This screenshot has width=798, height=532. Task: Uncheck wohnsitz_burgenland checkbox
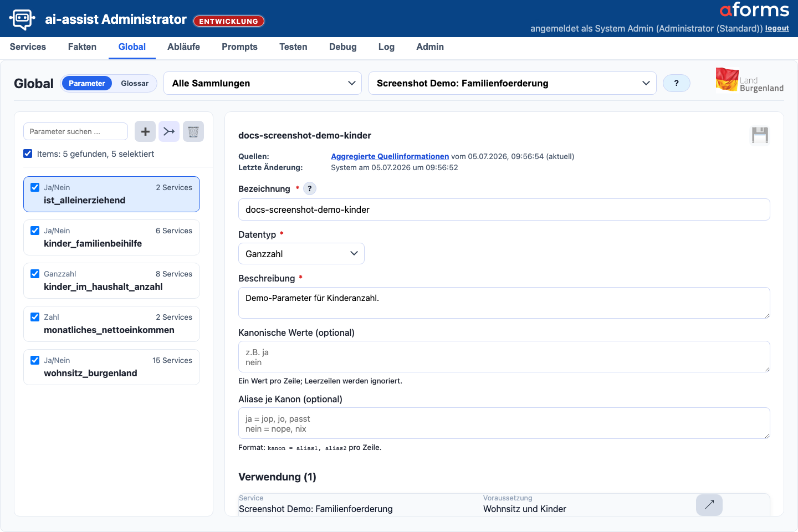pos(35,360)
